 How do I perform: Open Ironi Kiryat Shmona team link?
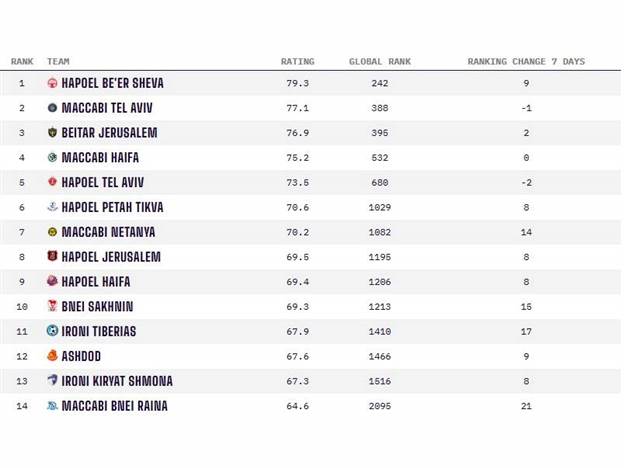pos(117,381)
